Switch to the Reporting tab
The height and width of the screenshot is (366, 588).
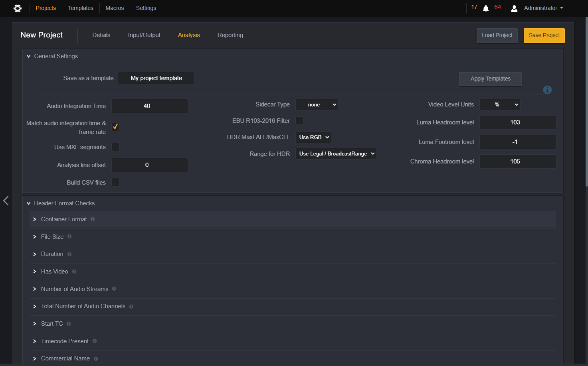coord(230,35)
